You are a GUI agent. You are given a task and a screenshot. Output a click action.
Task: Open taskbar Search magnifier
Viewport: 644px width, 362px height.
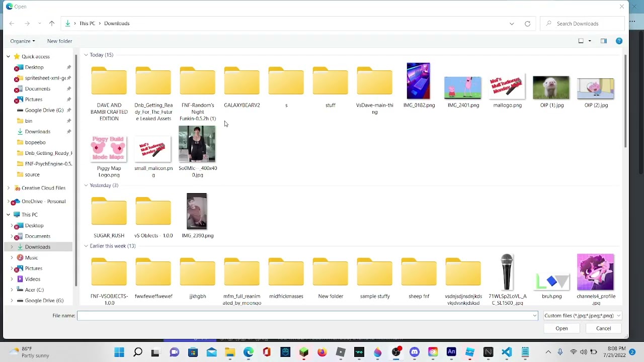tap(137, 352)
